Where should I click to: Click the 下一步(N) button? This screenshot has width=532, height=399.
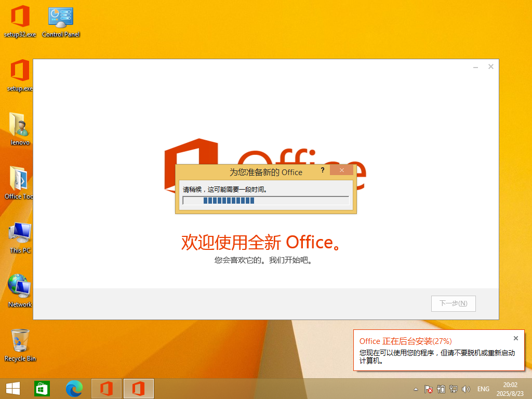click(453, 303)
